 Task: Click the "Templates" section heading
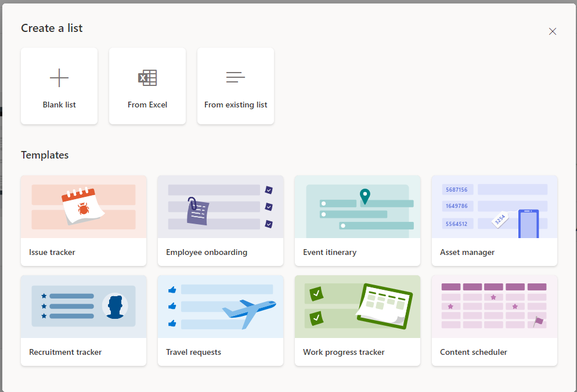tap(45, 155)
